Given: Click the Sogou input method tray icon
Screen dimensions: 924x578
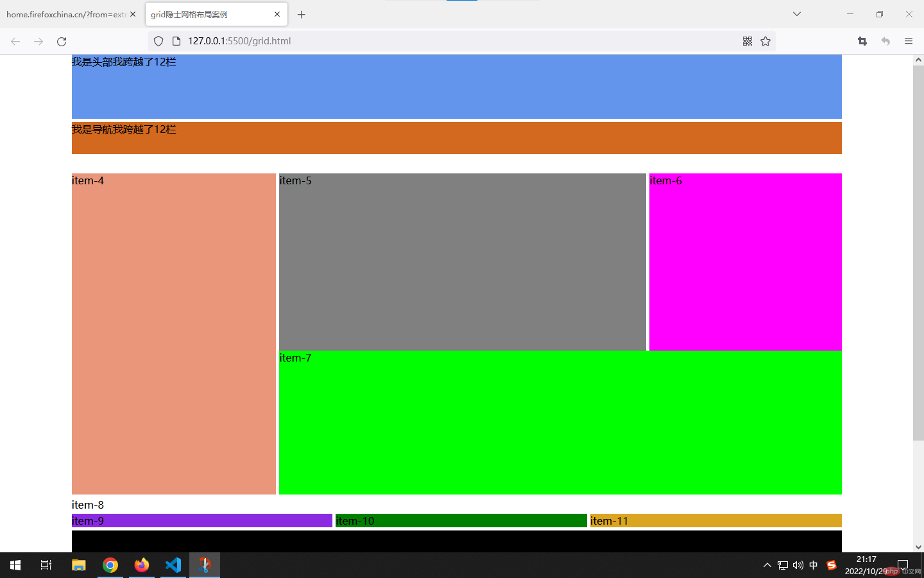Looking at the screenshot, I should click(x=832, y=565).
